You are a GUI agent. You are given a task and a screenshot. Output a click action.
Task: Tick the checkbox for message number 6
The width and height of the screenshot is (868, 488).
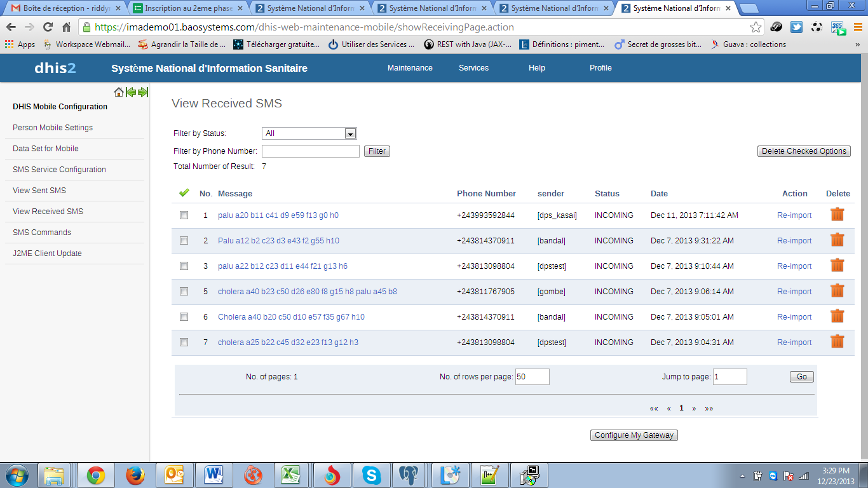click(184, 317)
